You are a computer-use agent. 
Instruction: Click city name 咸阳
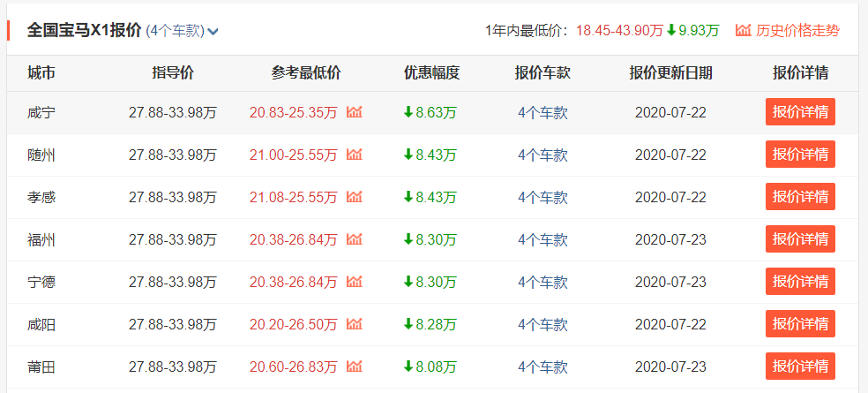pos(41,325)
